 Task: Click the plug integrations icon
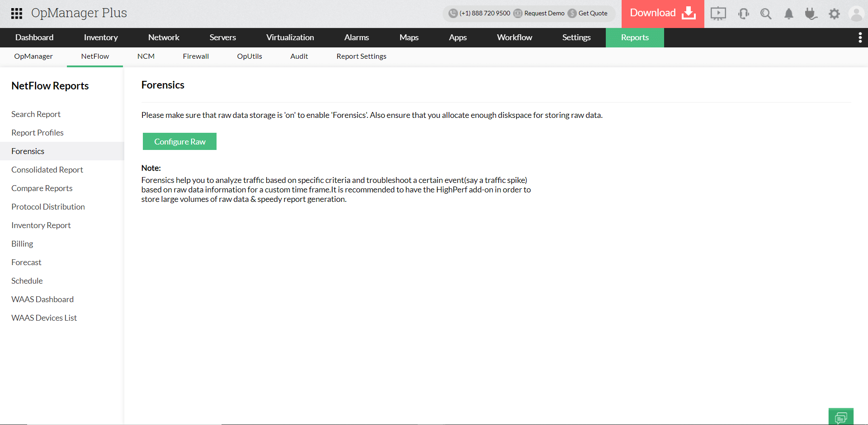pyautogui.click(x=811, y=14)
